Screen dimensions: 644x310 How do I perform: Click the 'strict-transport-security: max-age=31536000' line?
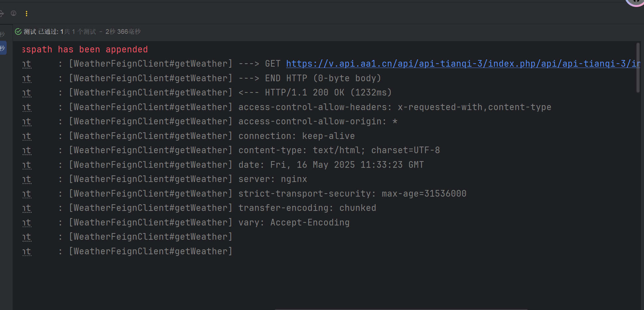coord(352,194)
